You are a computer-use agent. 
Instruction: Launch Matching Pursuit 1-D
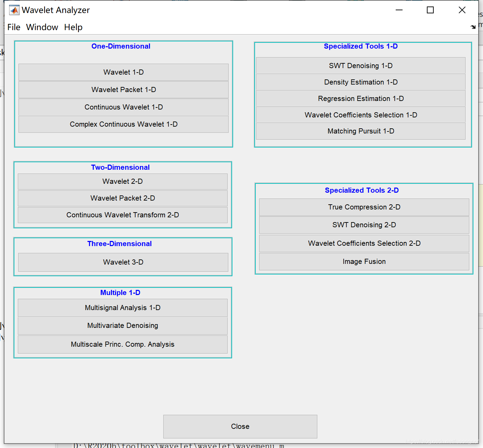coord(360,131)
